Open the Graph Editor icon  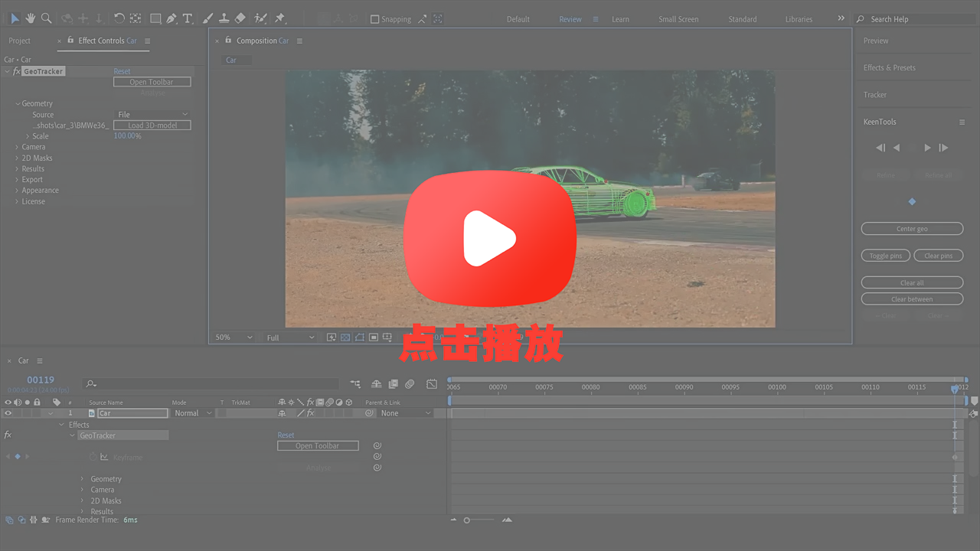(432, 384)
